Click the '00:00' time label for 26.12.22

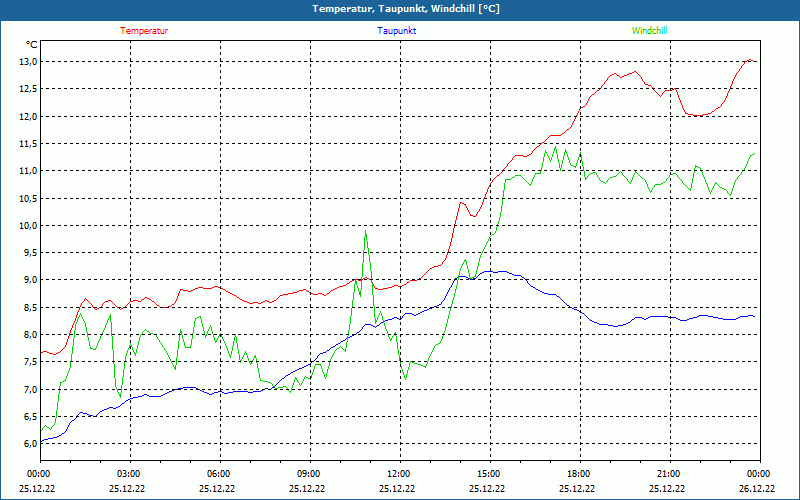760,474
